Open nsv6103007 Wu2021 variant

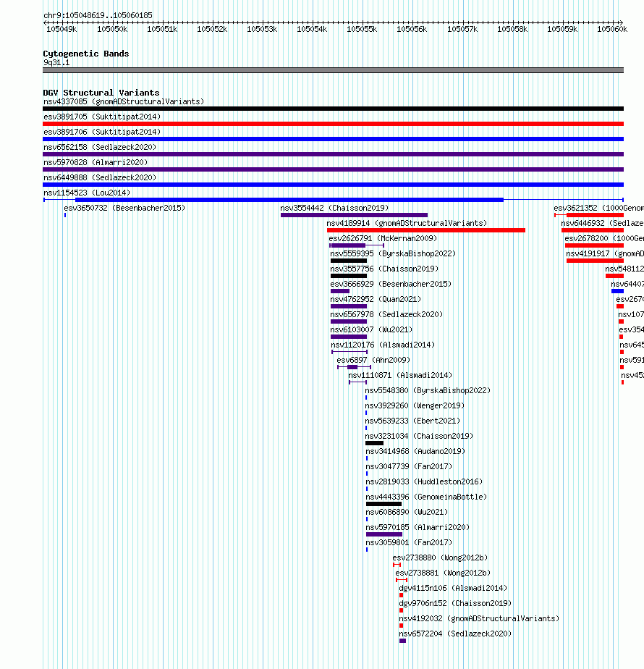click(371, 330)
